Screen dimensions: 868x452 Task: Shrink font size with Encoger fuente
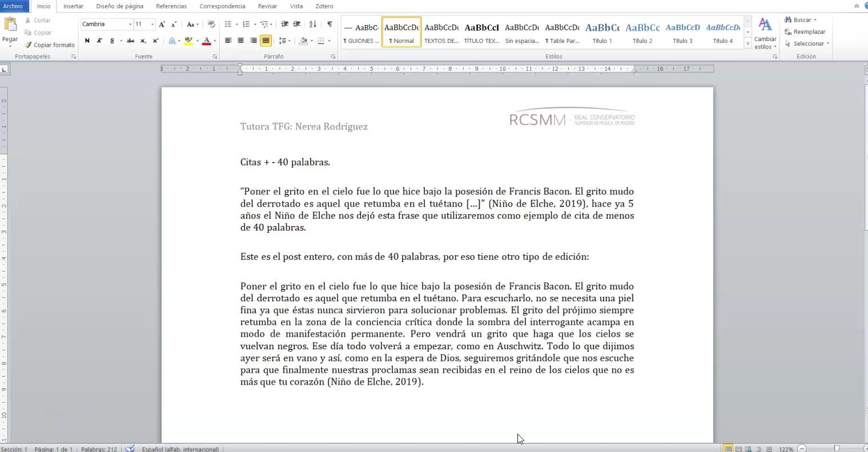174,25
